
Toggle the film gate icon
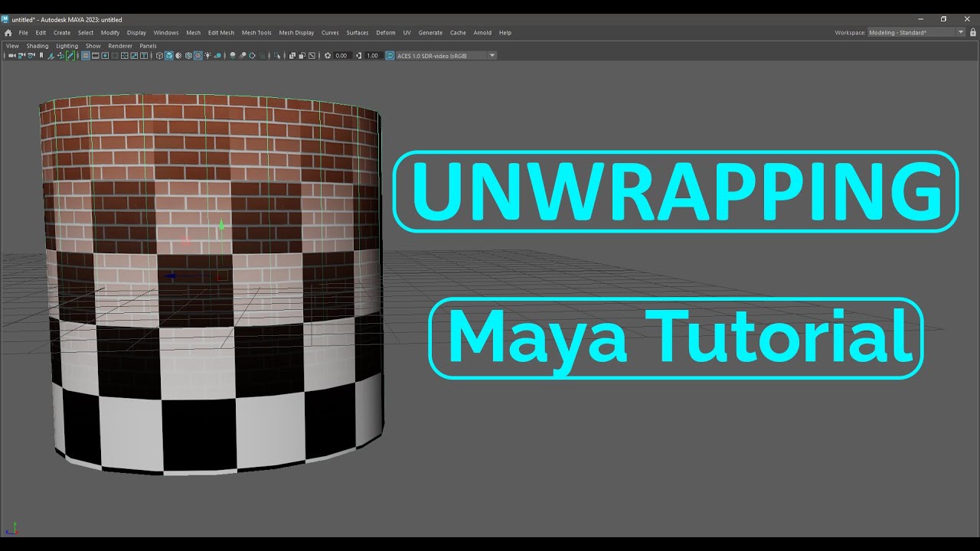pos(96,55)
